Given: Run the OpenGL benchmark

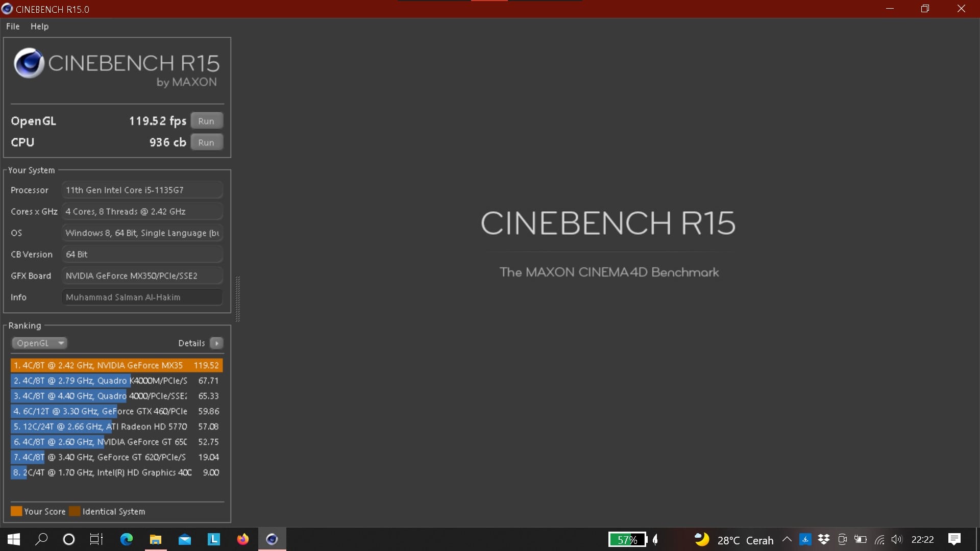Looking at the screenshot, I should [x=207, y=121].
